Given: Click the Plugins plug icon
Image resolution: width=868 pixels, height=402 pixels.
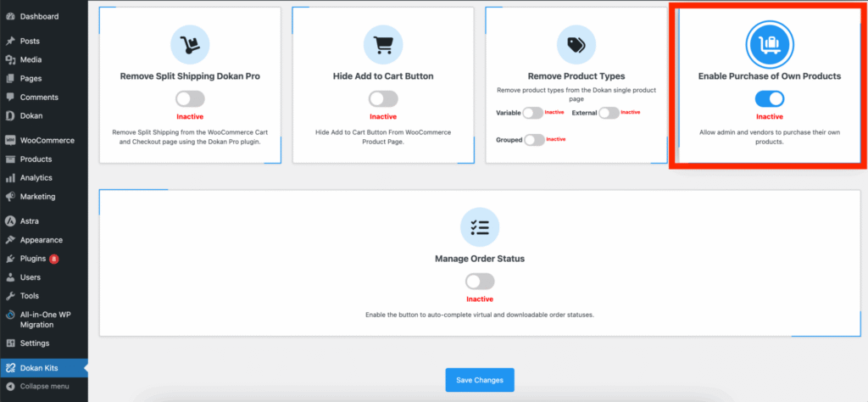Looking at the screenshot, I should point(10,259).
